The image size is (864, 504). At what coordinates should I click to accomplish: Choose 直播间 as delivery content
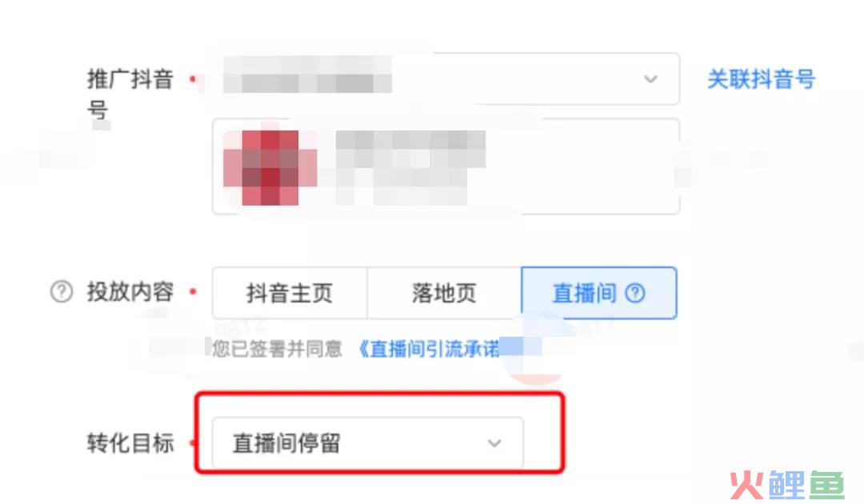[599, 293]
